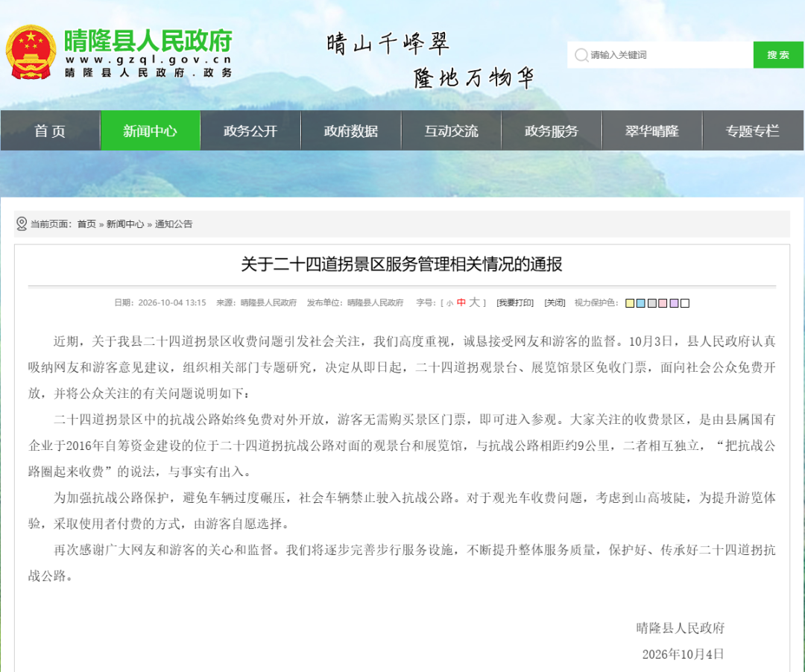Open the 政务服务 navigation tab
This screenshot has height=672, width=805.
552,131
